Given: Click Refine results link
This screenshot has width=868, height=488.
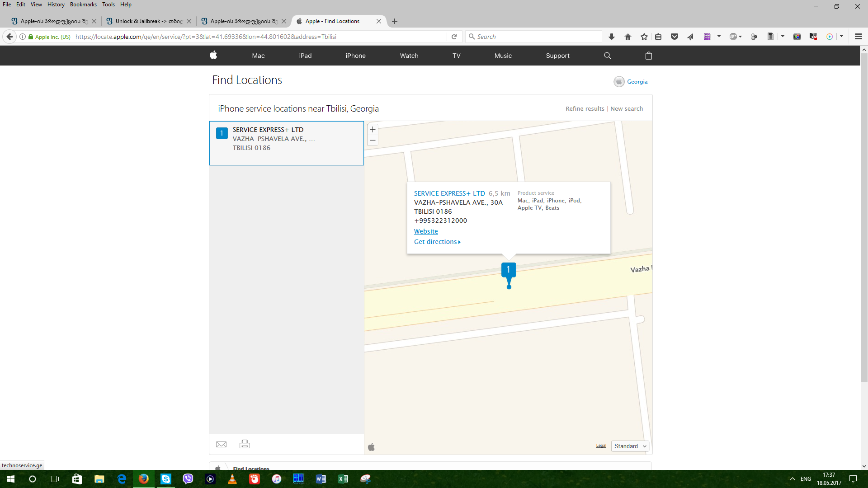Looking at the screenshot, I should (x=585, y=109).
